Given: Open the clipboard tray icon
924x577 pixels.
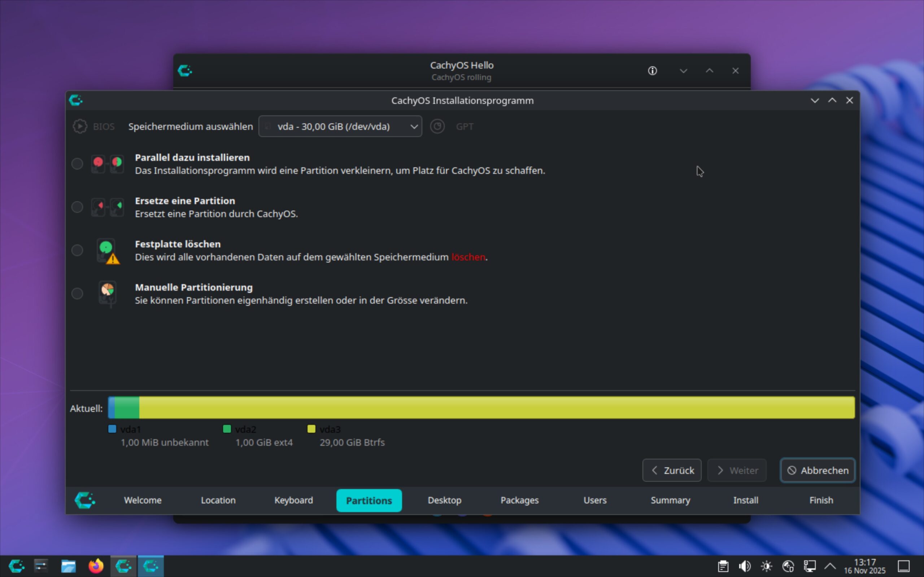Looking at the screenshot, I should click(723, 566).
